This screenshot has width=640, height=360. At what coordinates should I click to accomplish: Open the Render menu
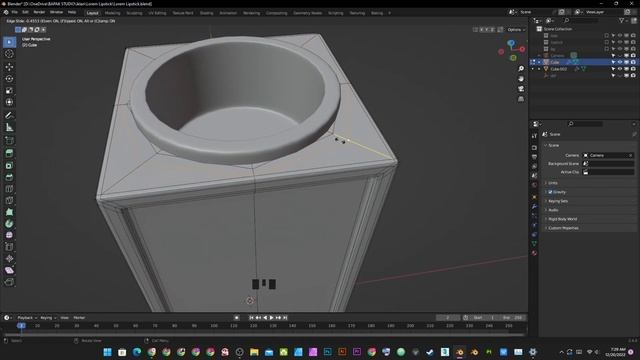coord(39,12)
